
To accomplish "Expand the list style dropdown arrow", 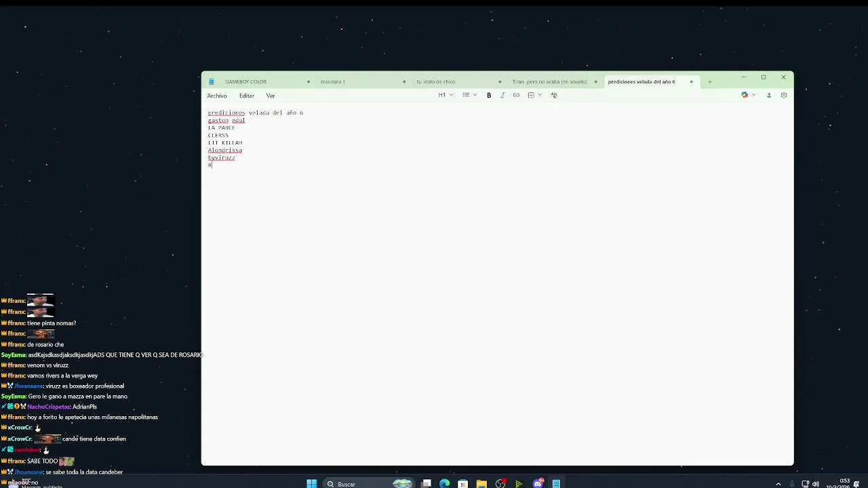I will pos(475,95).
